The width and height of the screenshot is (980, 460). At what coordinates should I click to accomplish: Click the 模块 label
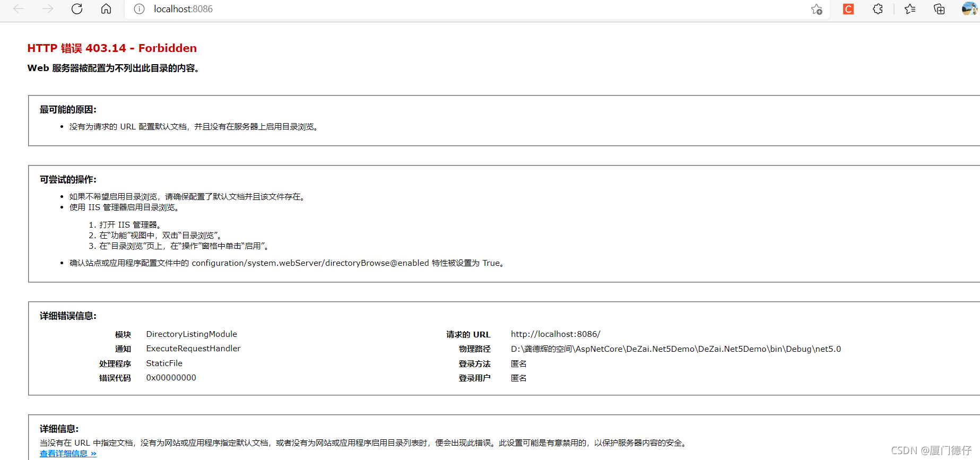point(123,335)
